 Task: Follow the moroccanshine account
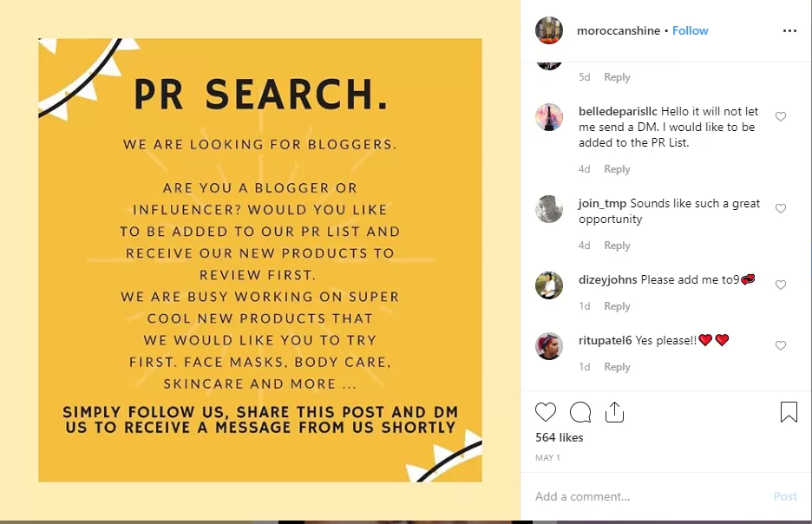(691, 30)
